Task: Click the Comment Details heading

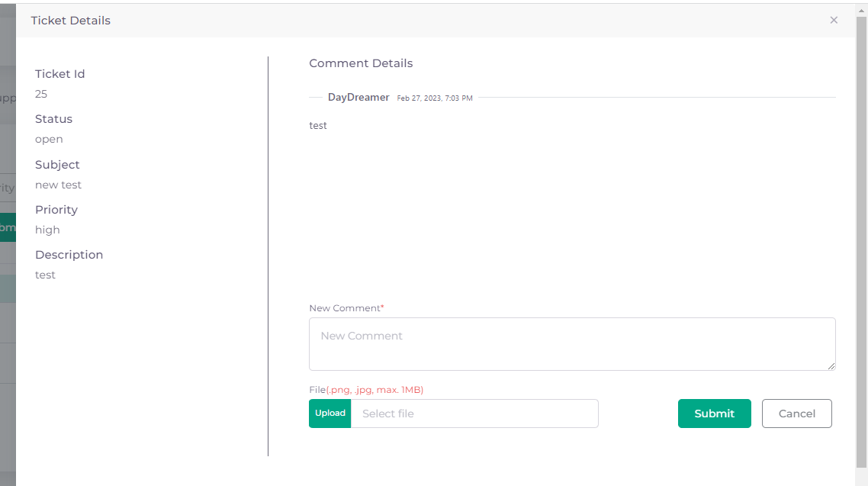Action: tap(361, 63)
